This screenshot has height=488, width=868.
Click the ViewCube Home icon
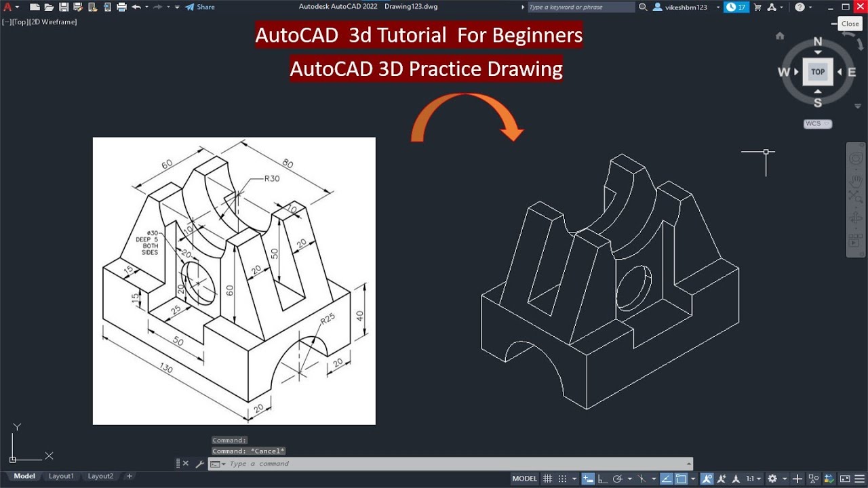pyautogui.click(x=780, y=36)
